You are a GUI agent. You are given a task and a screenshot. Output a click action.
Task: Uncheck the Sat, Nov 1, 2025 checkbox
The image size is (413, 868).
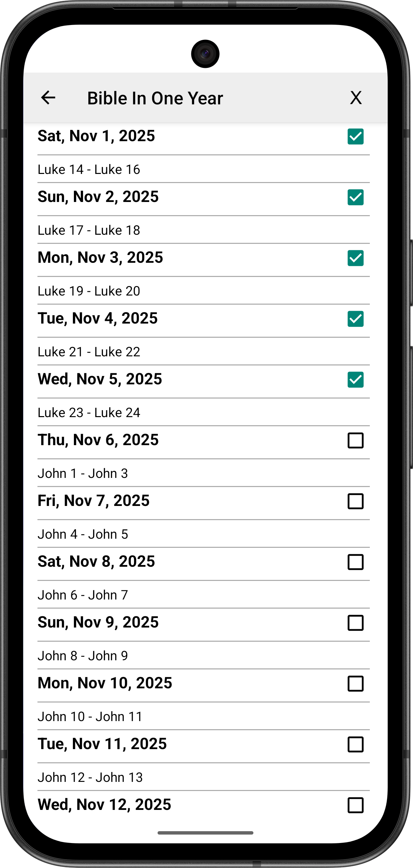tap(355, 136)
